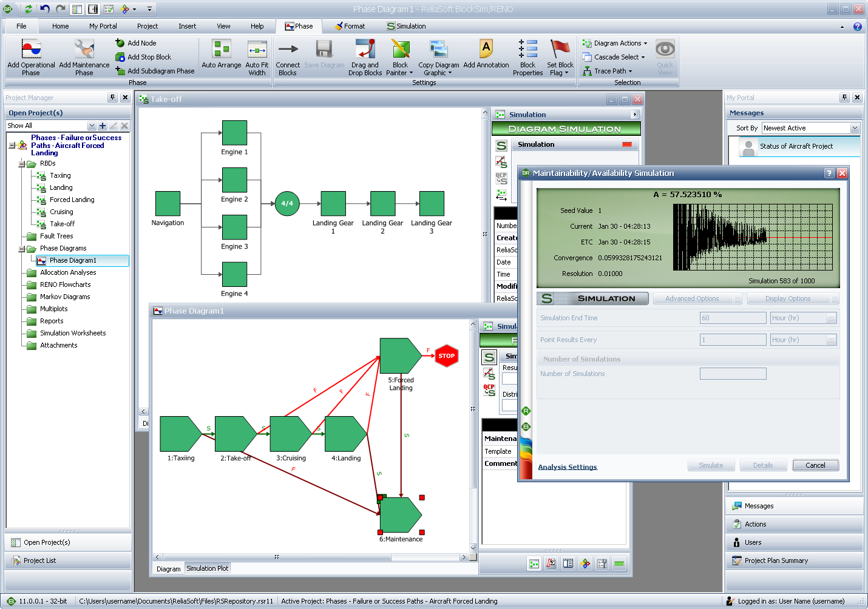Run Auto Arrange on the diagram
Screen dimensions: 868x609
point(222,55)
